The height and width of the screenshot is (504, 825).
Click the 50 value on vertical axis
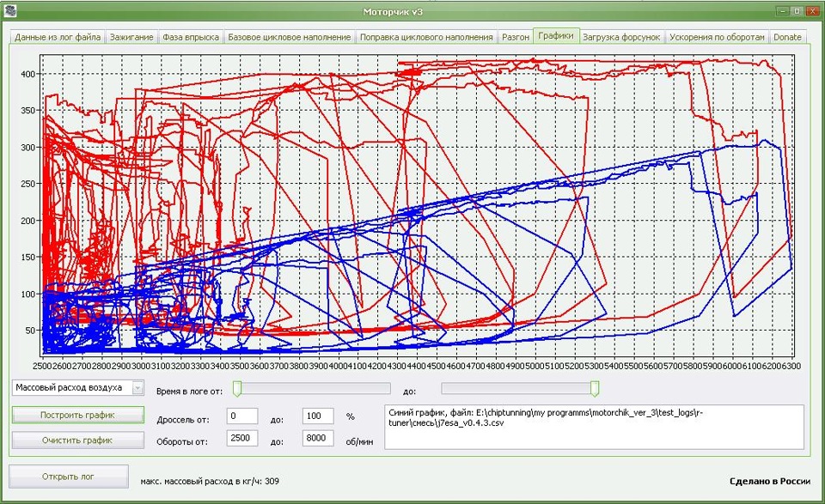pos(30,331)
